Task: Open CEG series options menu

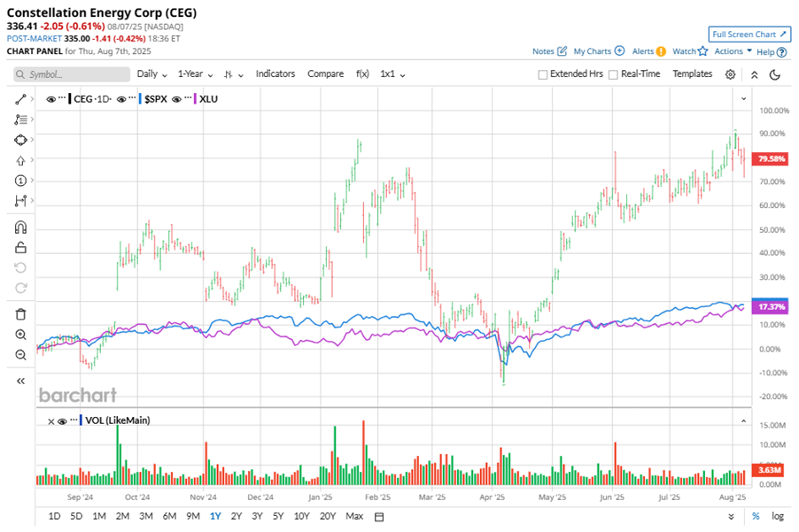Action: [62, 97]
